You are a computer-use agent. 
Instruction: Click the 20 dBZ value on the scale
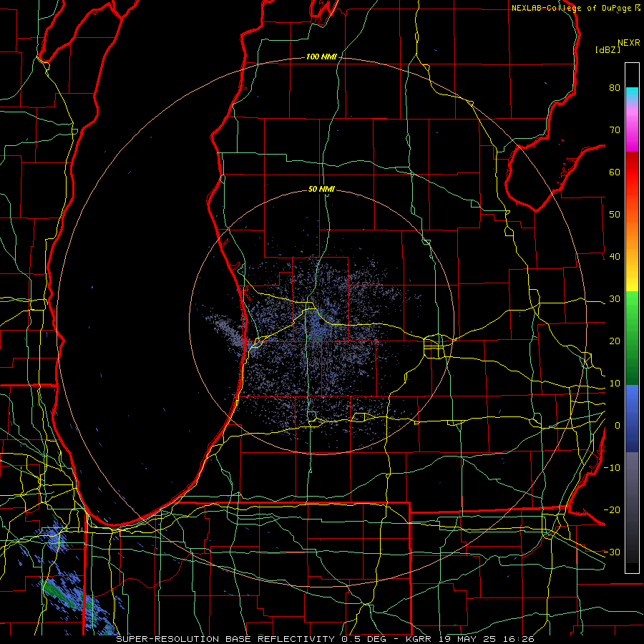[x=615, y=341]
